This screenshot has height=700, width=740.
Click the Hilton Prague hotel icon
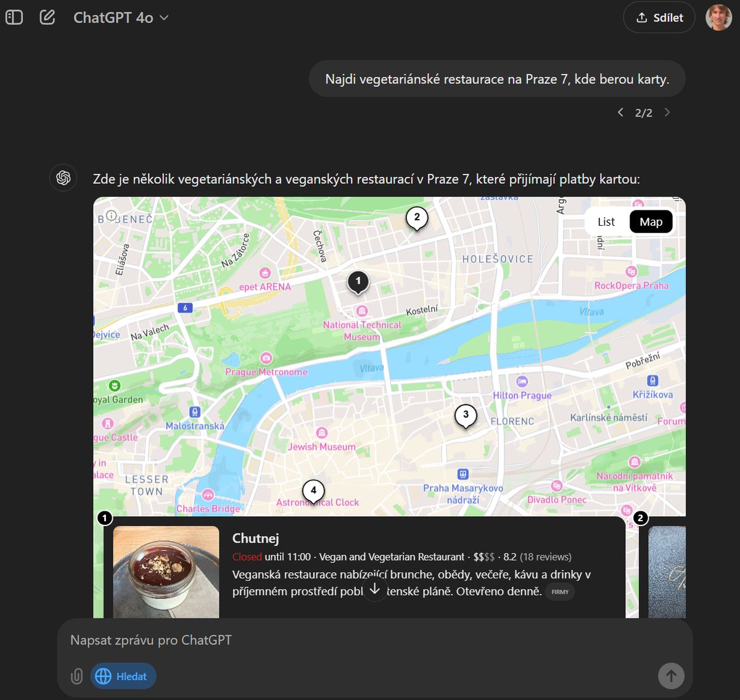tap(522, 381)
